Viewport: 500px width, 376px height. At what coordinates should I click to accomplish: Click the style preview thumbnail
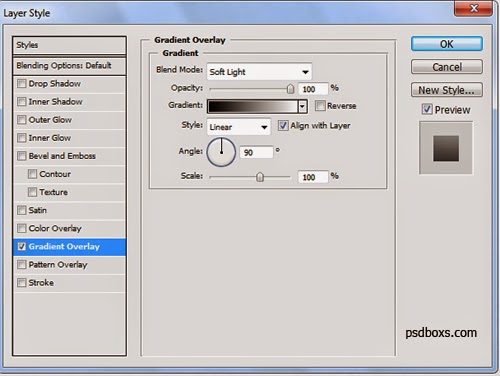(446, 148)
